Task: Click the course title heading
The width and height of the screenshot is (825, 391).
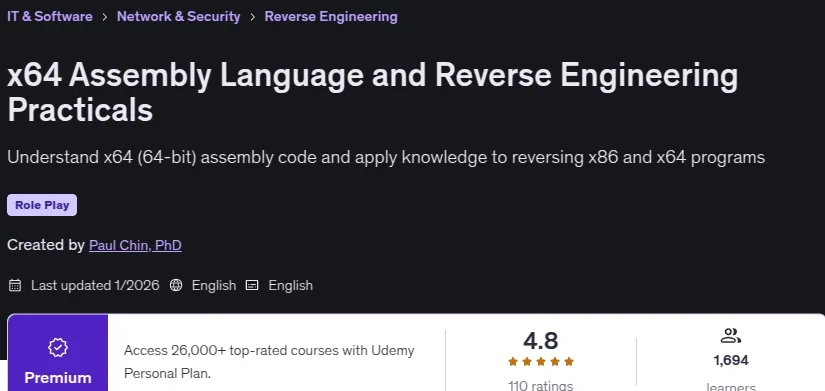Action: [x=373, y=93]
